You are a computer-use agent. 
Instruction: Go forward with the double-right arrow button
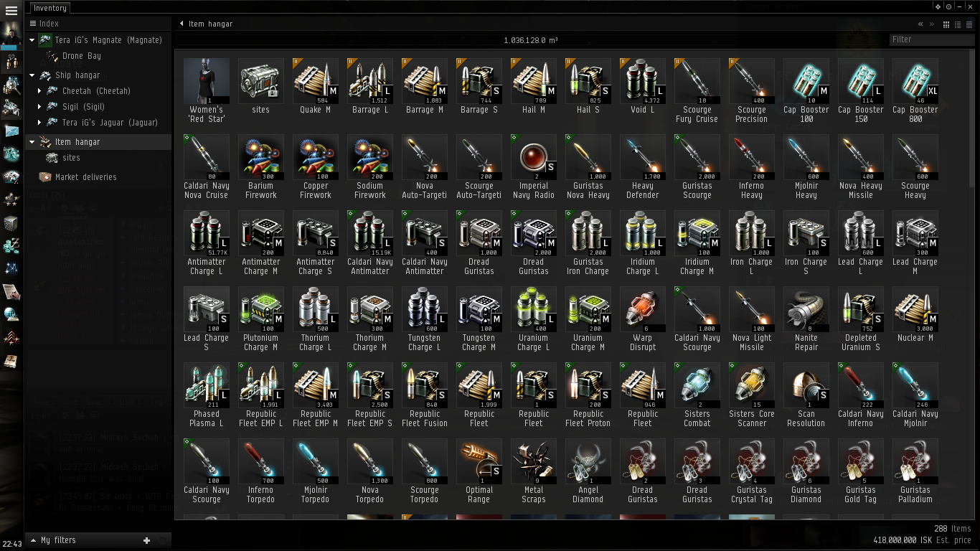932,24
